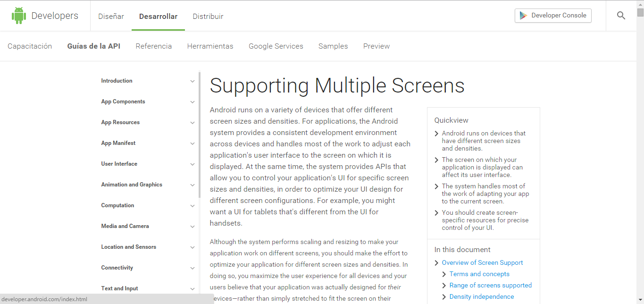
Task: Expand the Introduction section arrow
Action: (x=192, y=81)
